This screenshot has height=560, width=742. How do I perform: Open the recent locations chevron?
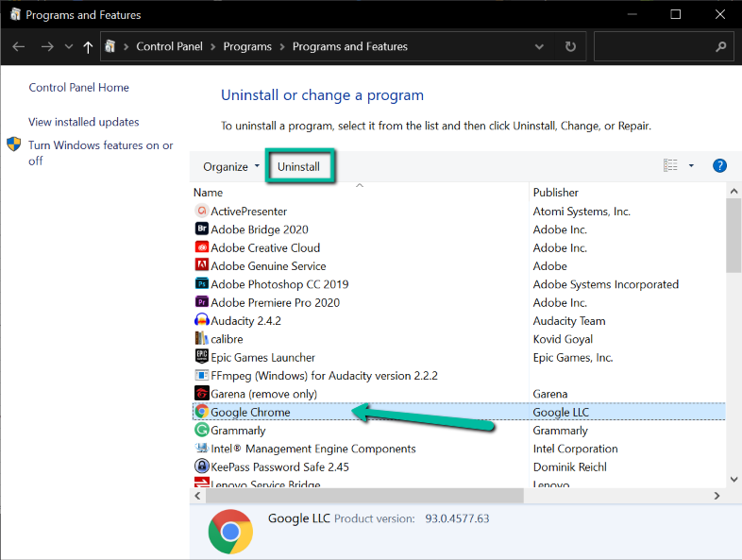tap(68, 46)
